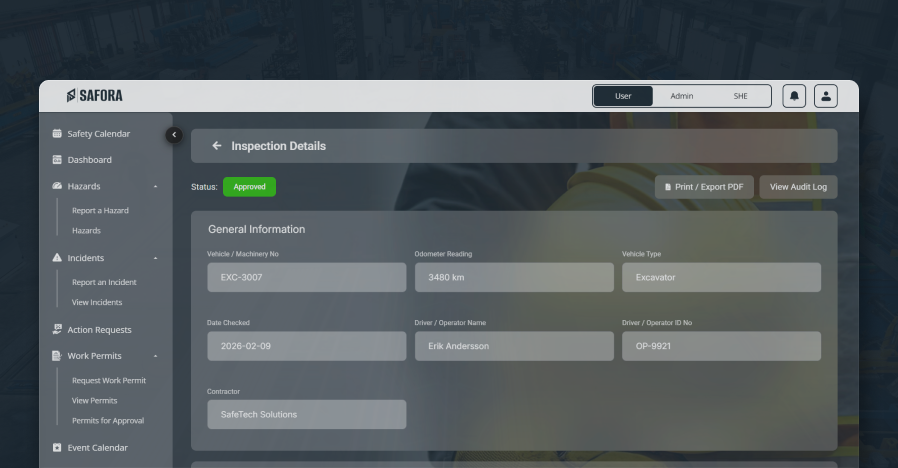Collapse the Incidents menu section
This screenshot has width=898, height=468.
(x=155, y=259)
